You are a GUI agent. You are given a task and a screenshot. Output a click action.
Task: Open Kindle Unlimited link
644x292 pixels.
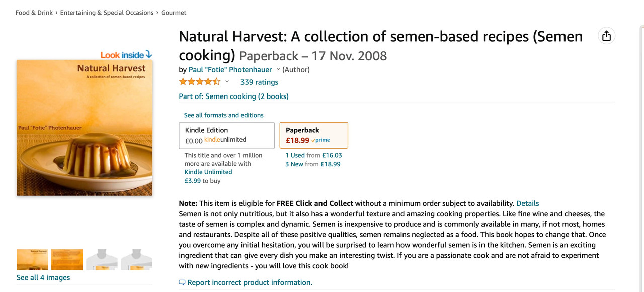[x=208, y=172]
